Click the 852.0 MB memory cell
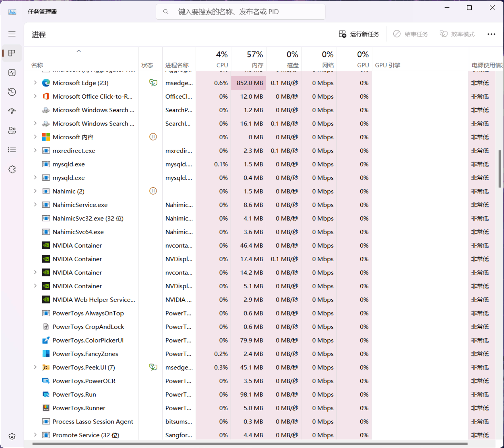 [x=249, y=83]
